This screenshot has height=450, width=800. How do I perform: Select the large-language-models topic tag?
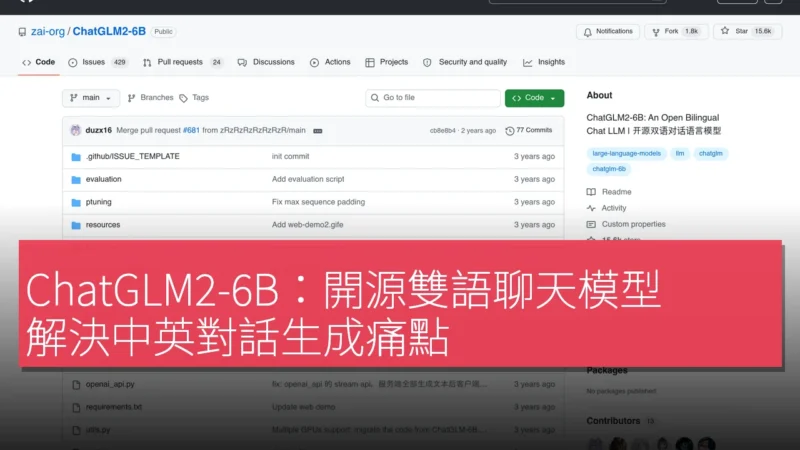pyautogui.click(x=627, y=154)
